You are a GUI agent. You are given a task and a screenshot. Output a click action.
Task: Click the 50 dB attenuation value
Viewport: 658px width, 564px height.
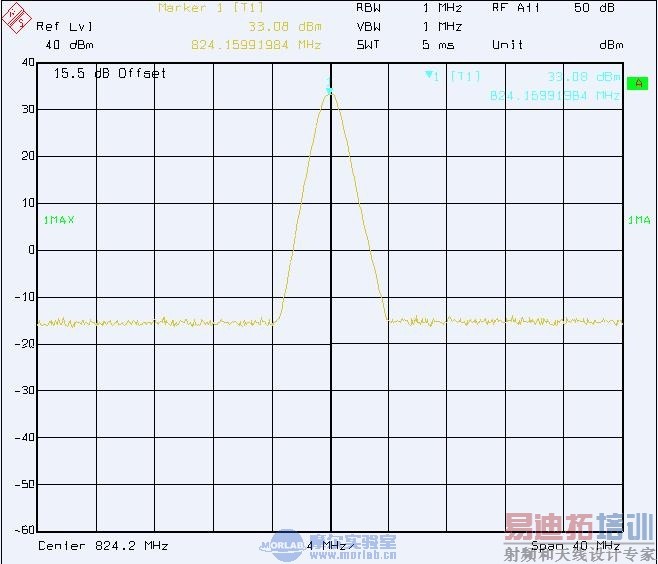[594, 8]
